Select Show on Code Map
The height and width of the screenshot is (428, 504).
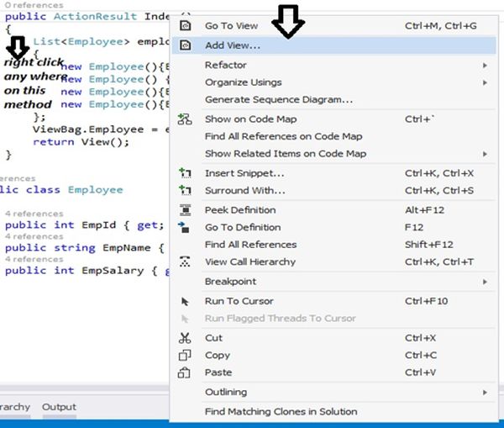coord(333,119)
